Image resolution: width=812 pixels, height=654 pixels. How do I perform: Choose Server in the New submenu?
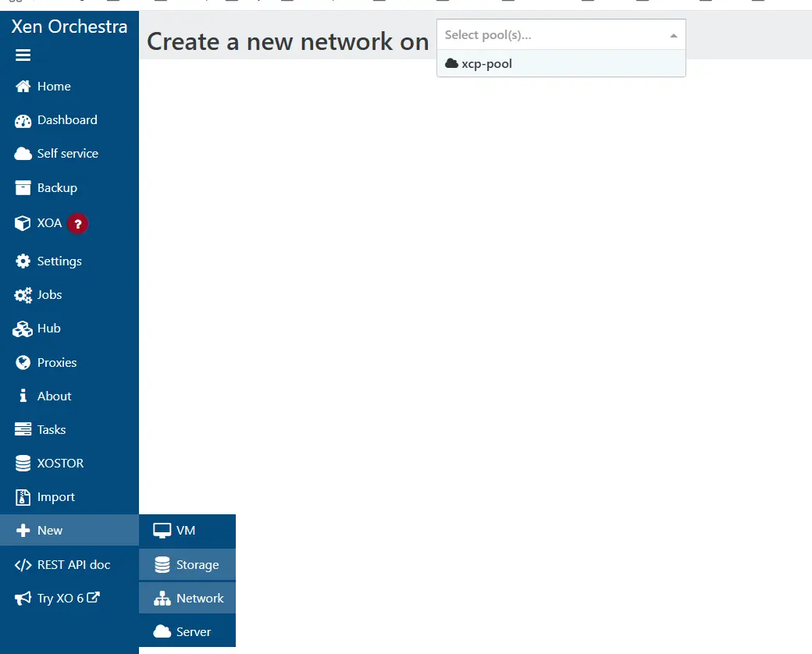coord(193,632)
